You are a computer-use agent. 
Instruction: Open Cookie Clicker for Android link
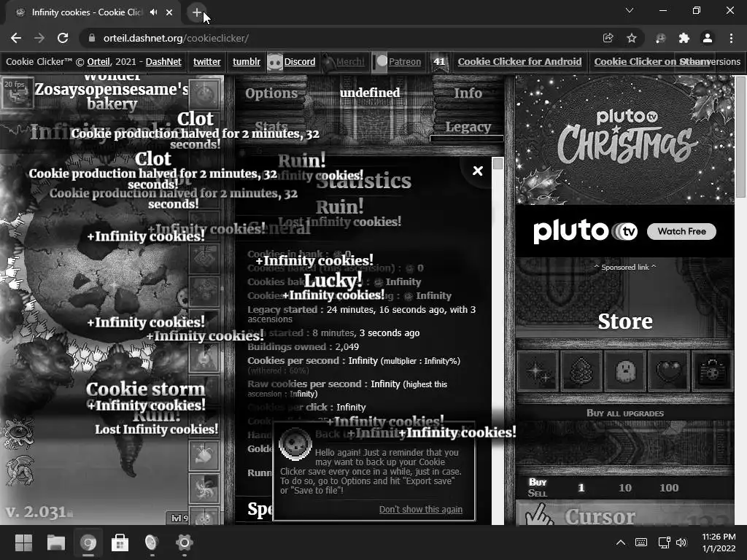pos(519,61)
